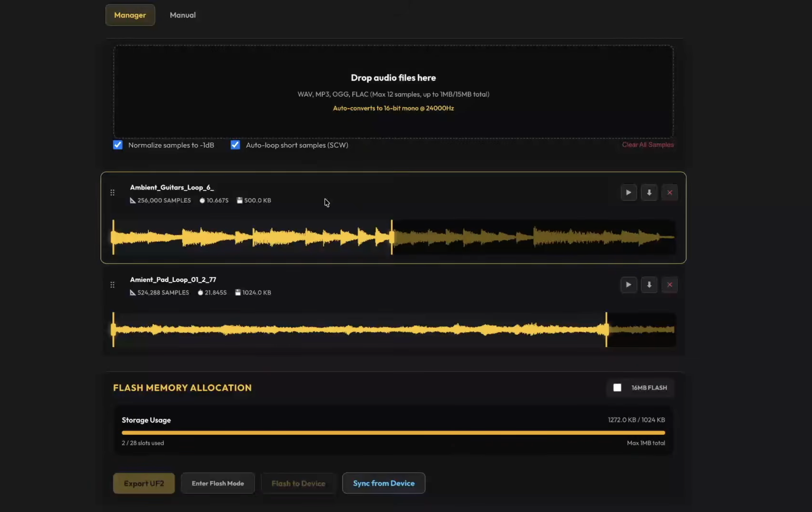The width and height of the screenshot is (812, 512).
Task: Enable the 16MB FLASH checkbox
Action: pyautogui.click(x=617, y=387)
